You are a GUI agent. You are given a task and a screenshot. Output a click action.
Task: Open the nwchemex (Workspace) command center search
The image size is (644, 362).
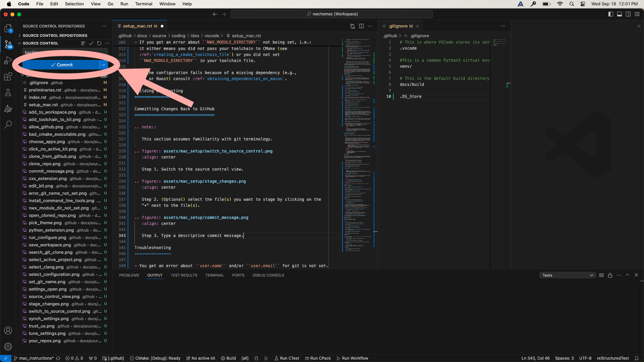click(x=331, y=14)
